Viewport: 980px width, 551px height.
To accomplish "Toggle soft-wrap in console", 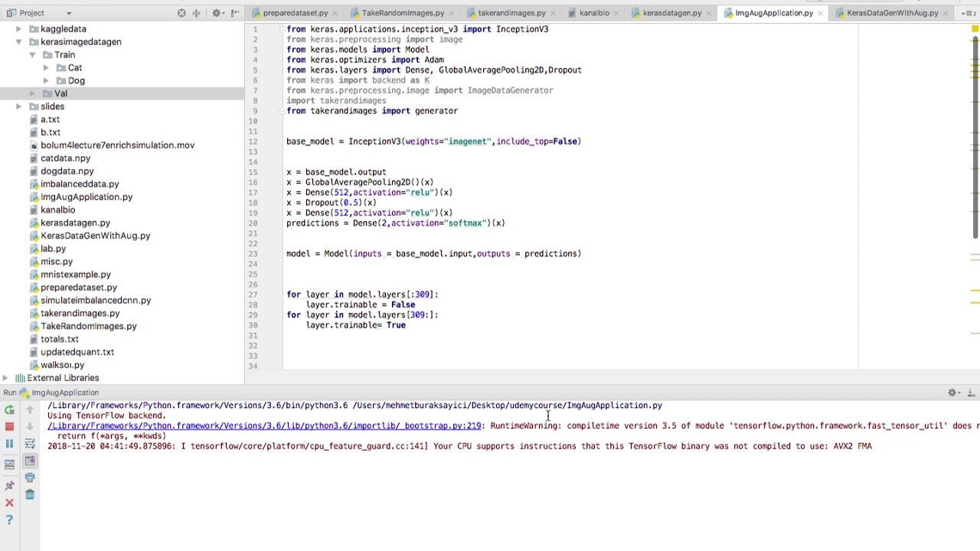I will coord(30,444).
